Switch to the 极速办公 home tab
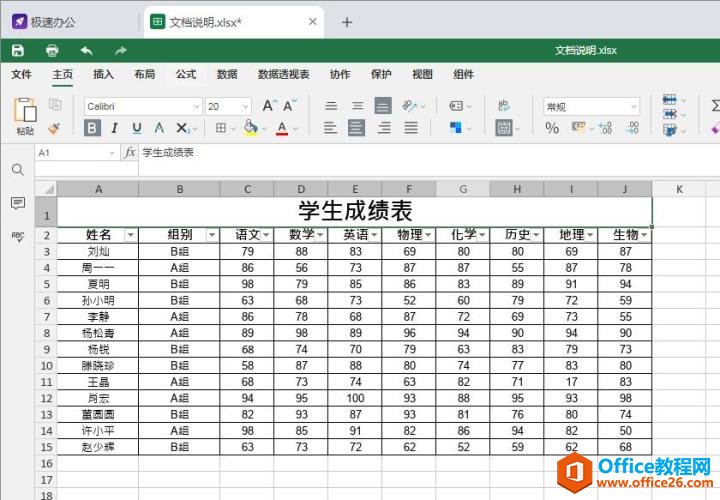Viewport: 720px width, 500px height. click(x=44, y=22)
